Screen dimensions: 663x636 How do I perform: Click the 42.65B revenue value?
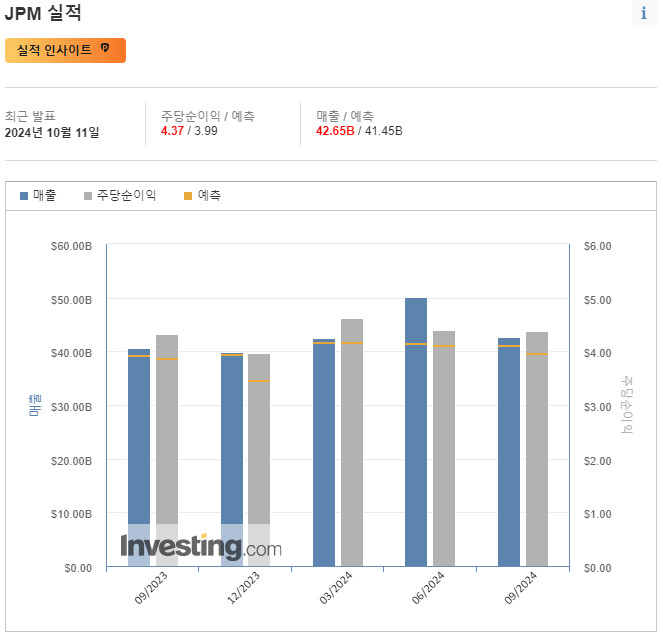pyautogui.click(x=335, y=131)
